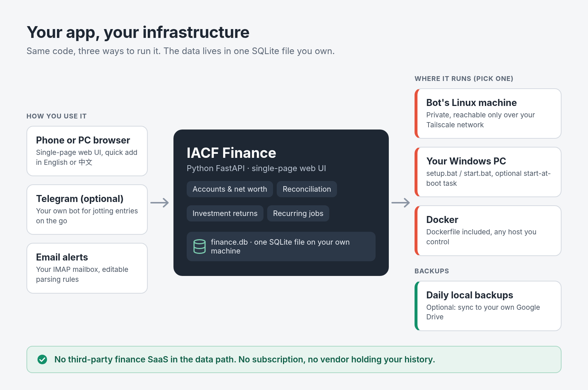This screenshot has width=588, height=390.
Task: Click the BACKUPS section label
Action: 432,271
